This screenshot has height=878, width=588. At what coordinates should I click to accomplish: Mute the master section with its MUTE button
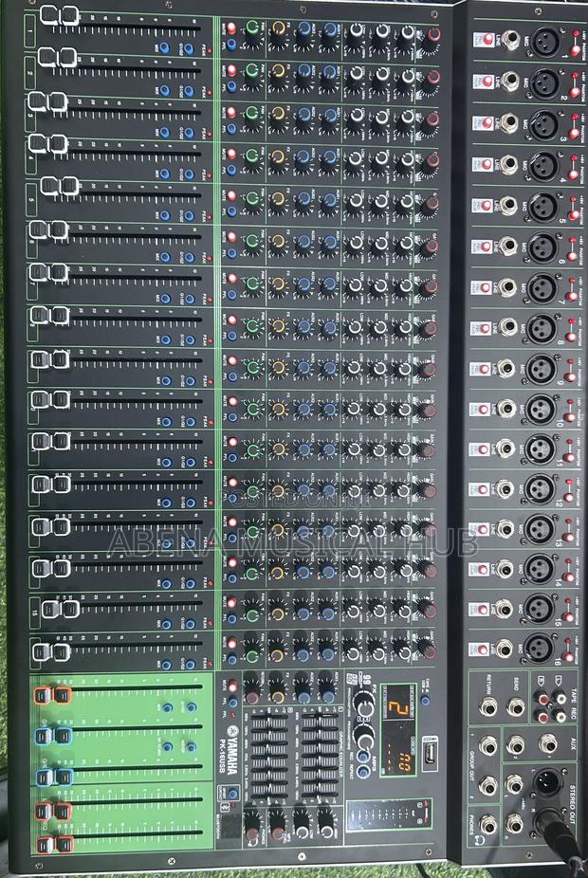pos(231,687)
